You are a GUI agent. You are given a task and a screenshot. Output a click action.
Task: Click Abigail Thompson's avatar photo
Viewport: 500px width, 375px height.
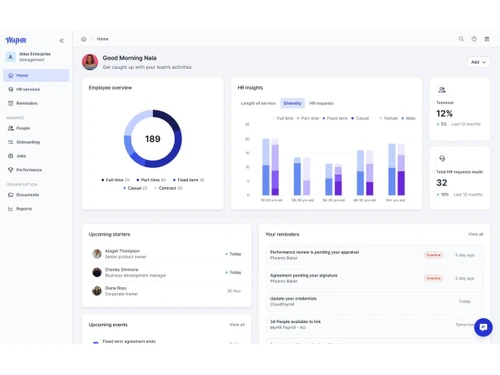[x=97, y=254]
